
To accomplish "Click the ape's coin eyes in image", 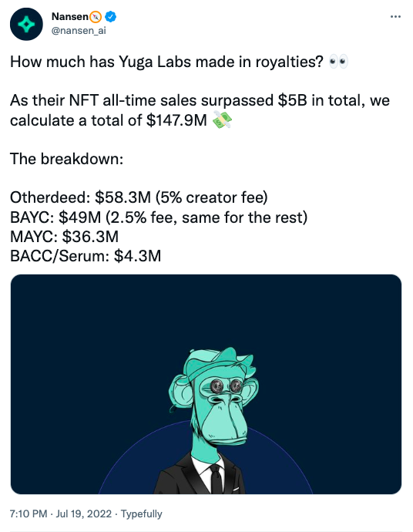I will 226,386.
